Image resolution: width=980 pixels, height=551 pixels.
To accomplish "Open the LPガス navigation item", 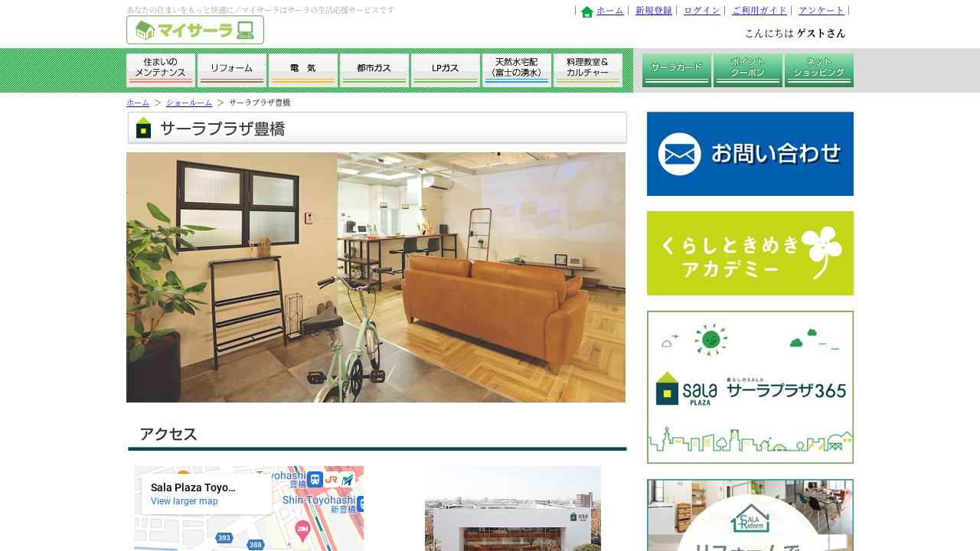I will coord(446,70).
